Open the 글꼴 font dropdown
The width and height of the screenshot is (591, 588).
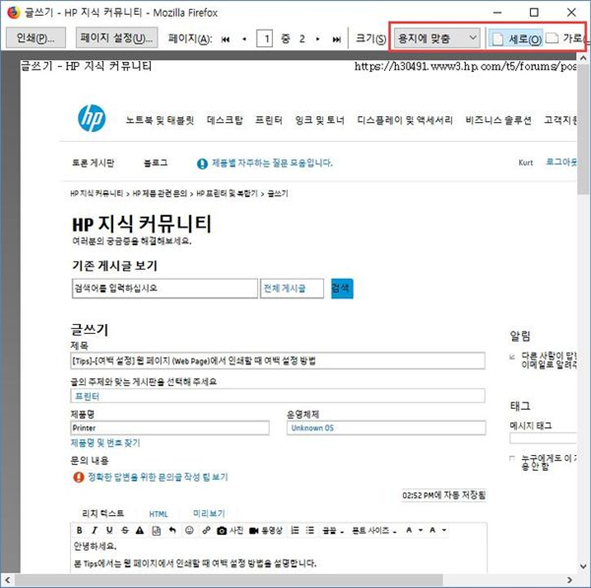333,531
